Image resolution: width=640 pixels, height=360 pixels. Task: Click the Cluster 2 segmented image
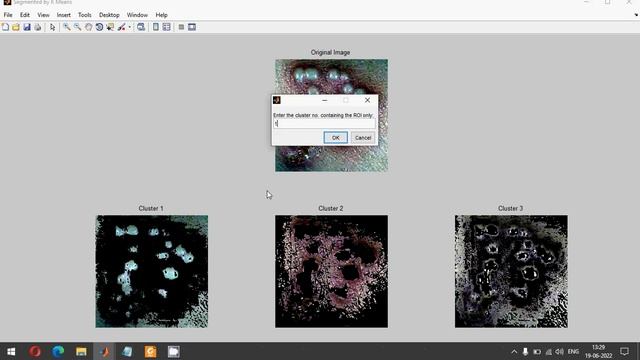coord(331,271)
